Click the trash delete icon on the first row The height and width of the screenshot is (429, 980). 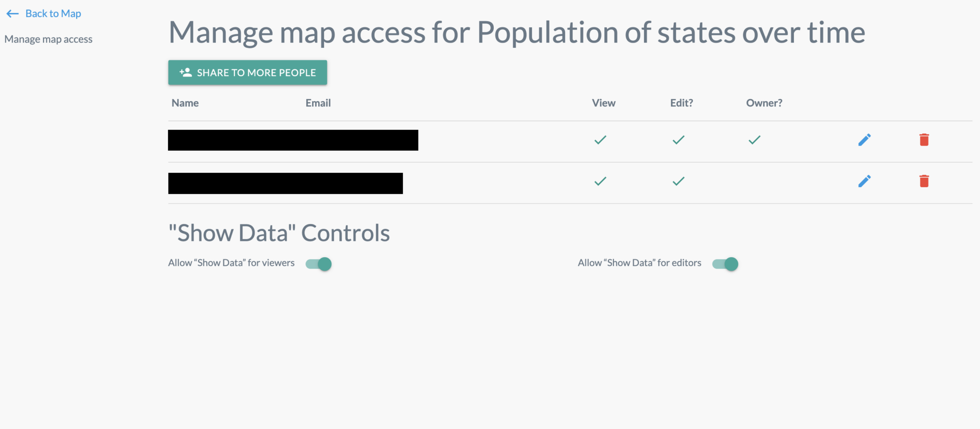tap(924, 140)
